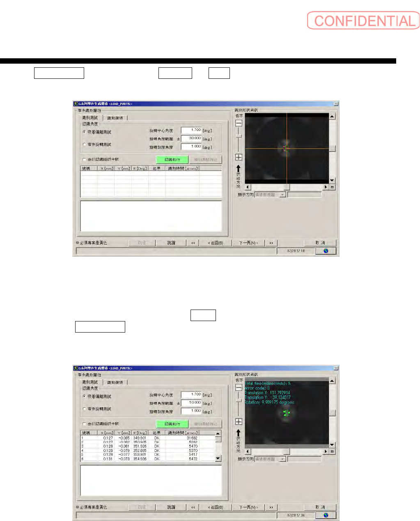The width and height of the screenshot is (420, 521).
Task: Click 結果 column header in the 17:36 window
Action: click(x=157, y=433)
